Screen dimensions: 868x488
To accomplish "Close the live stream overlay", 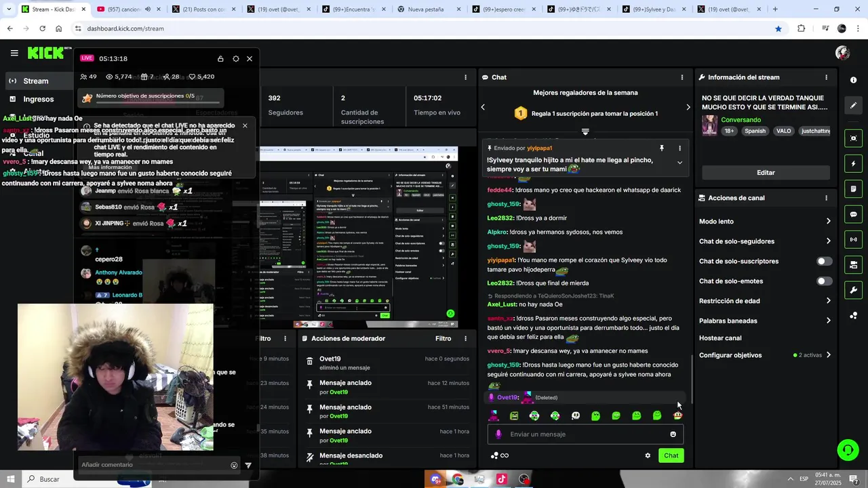I will (250, 59).
